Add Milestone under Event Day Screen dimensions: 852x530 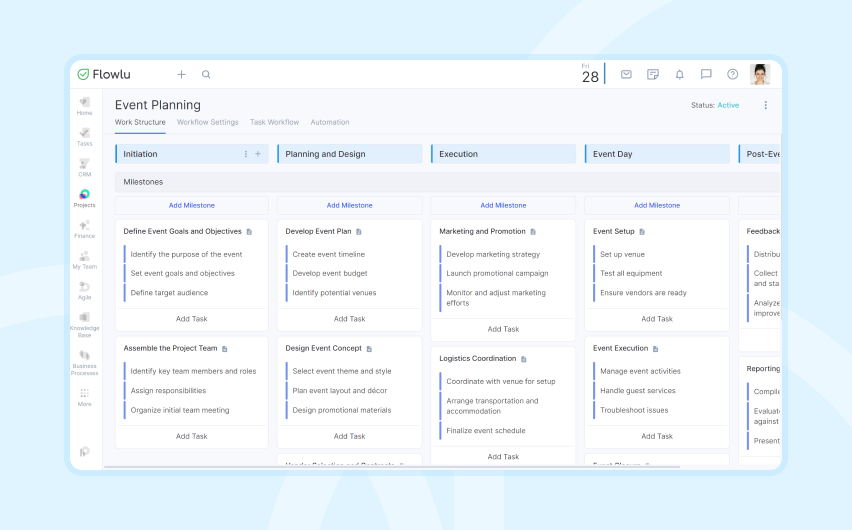(x=657, y=205)
